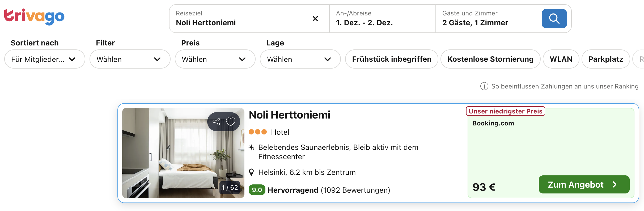Click the 9.0 rating badge
This screenshot has height=211, width=644.
pyautogui.click(x=257, y=190)
